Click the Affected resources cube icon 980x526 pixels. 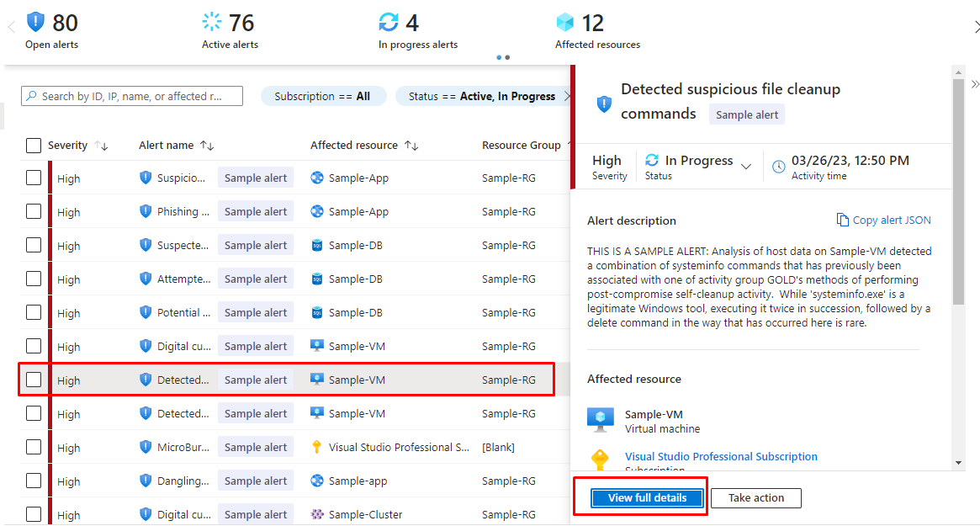pos(565,22)
